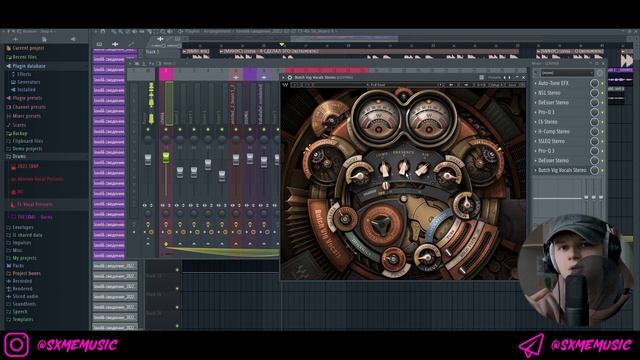
Task: Toggle the SSLEQ Stereo slot enable LED
Action: click(602, 141)
